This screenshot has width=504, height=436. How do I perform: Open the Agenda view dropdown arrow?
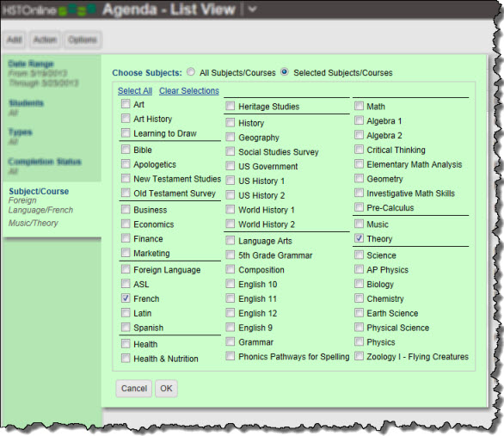253,9
